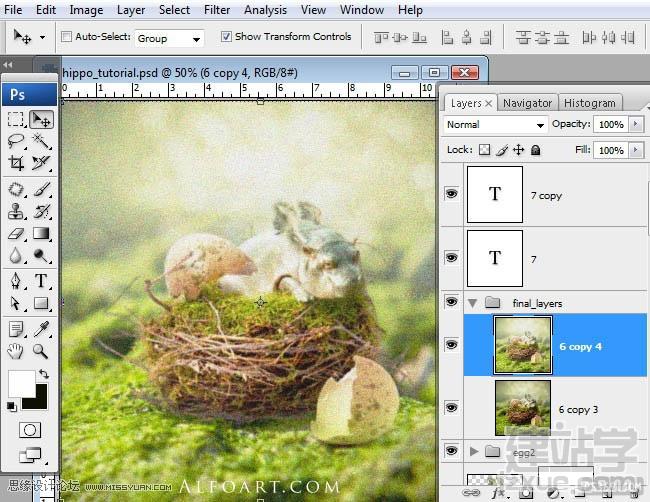Click lock position icon
Viewport: 650px width, 502px height.
coord(519,150)
